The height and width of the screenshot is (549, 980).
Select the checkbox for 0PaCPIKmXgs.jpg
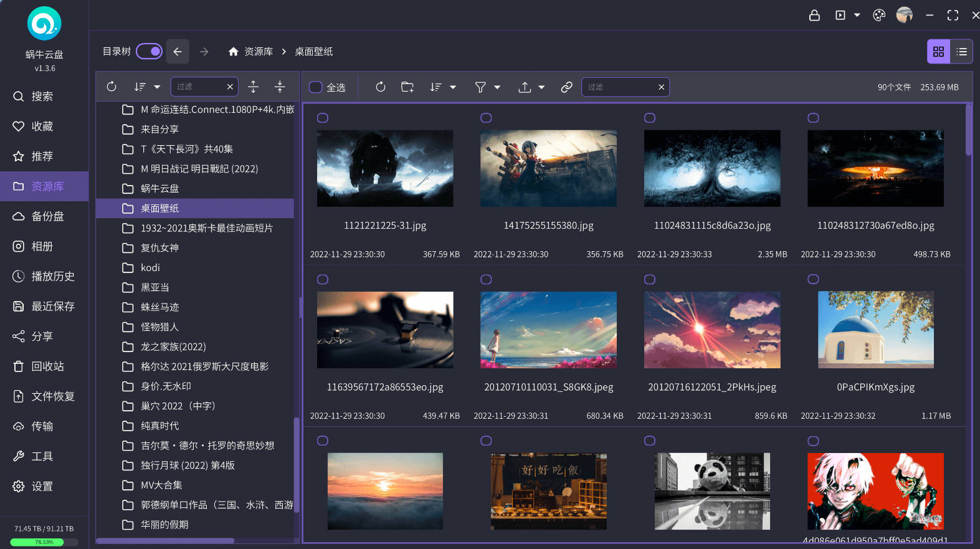(813, 279)
